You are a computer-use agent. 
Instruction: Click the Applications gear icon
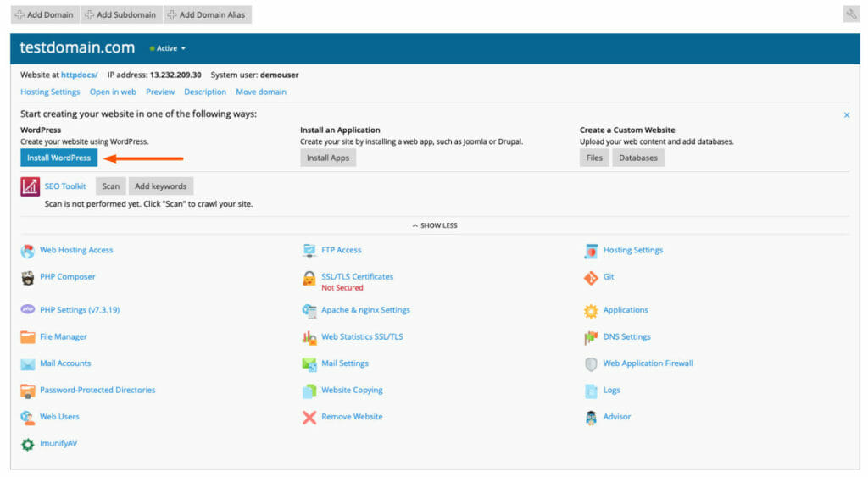click(591, 310)
